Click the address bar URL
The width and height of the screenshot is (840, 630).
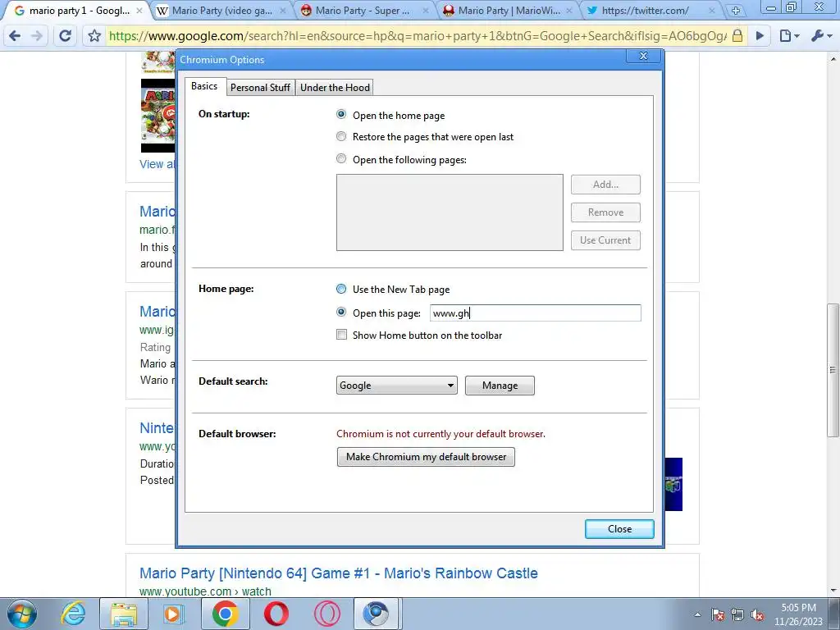(418, 36)
